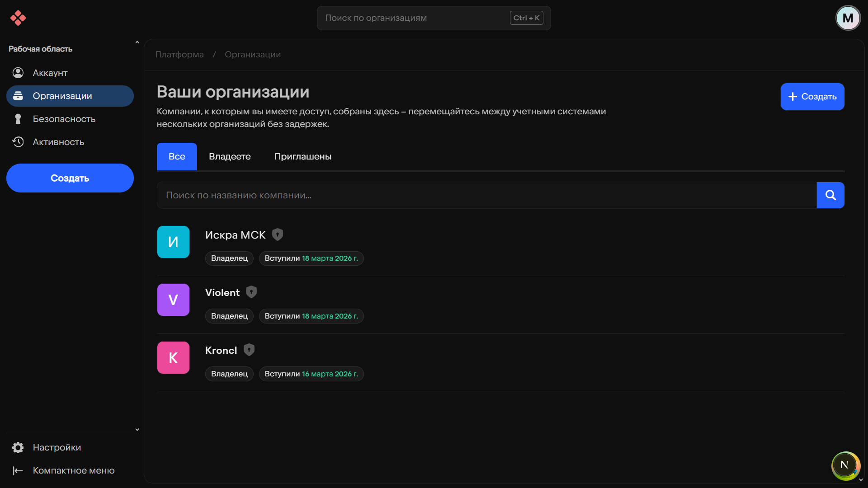Collapse the Рабочая область section
This screenshot has width=868, height=488.
click(137, 43)
